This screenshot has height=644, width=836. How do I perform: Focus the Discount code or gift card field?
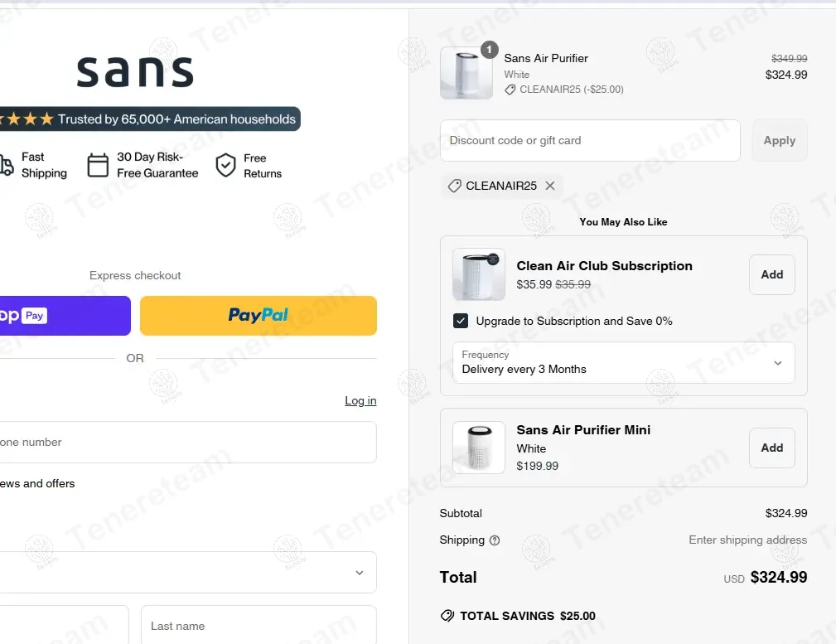click(x=589, y=141)
